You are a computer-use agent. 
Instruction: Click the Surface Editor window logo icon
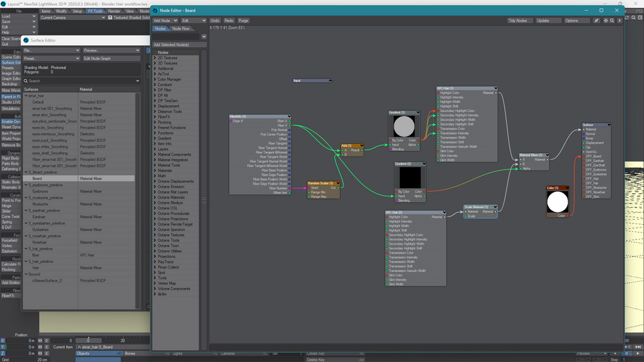(26, 41)
